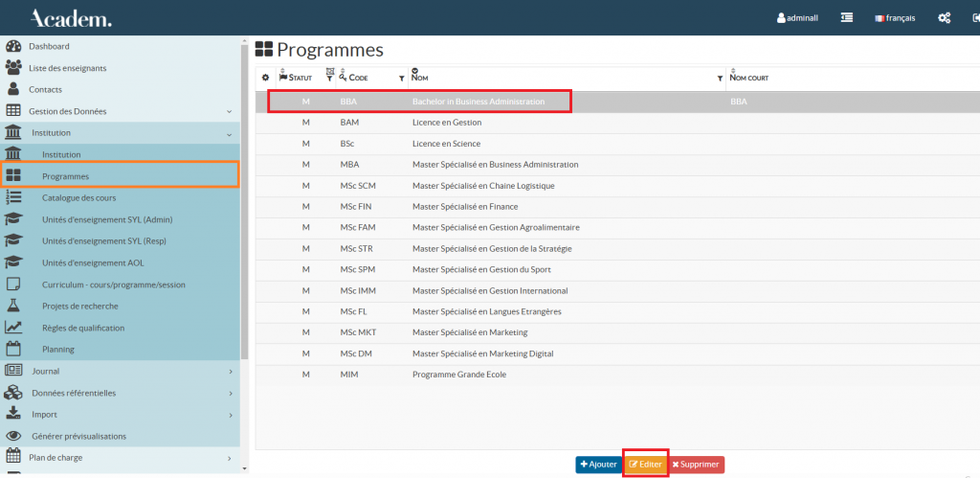
Task: Expand the Données référentielles section
Action: (x=231, y=393)
